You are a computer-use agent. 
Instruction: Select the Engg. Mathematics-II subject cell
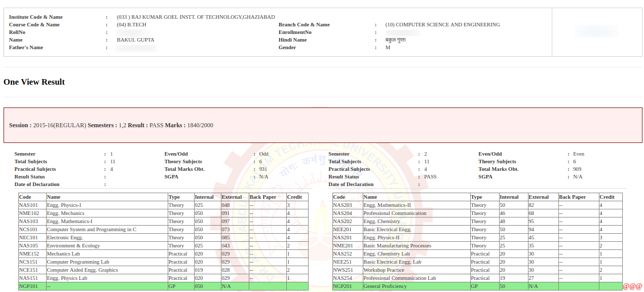click(387, 205)
